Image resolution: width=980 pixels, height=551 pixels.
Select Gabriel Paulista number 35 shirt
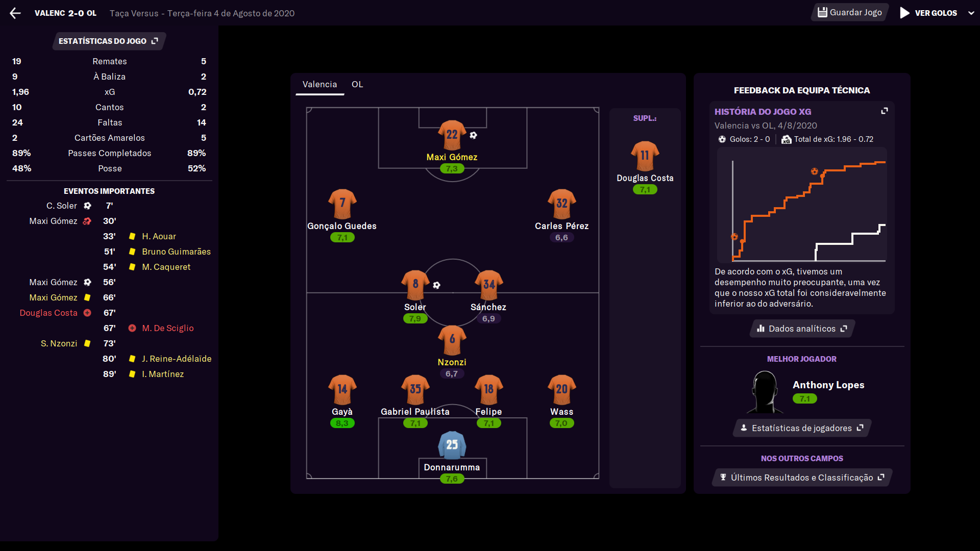415,389
